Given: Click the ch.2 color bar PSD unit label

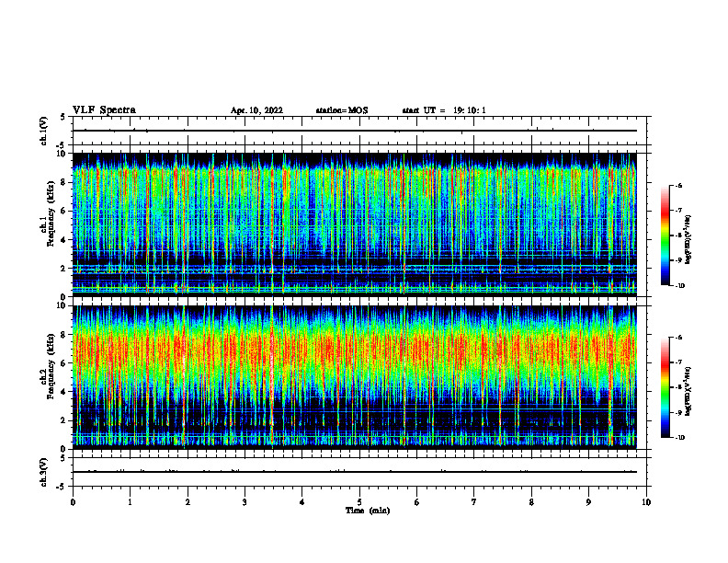Looking at the screenshot, I should 688,391.
